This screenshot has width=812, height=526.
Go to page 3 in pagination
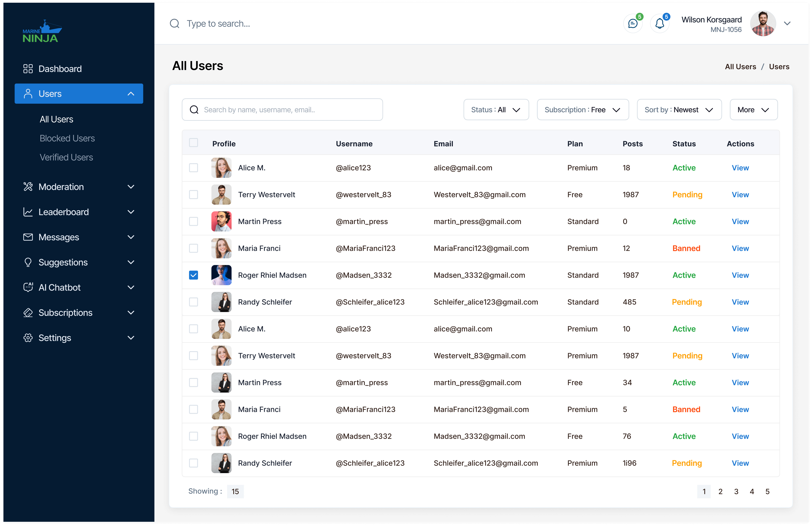736,491
